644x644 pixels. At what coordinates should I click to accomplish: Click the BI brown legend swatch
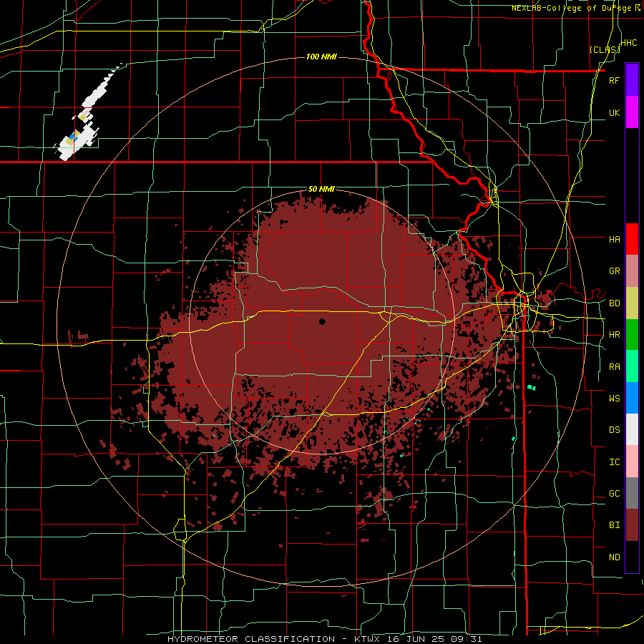[632, 525]
